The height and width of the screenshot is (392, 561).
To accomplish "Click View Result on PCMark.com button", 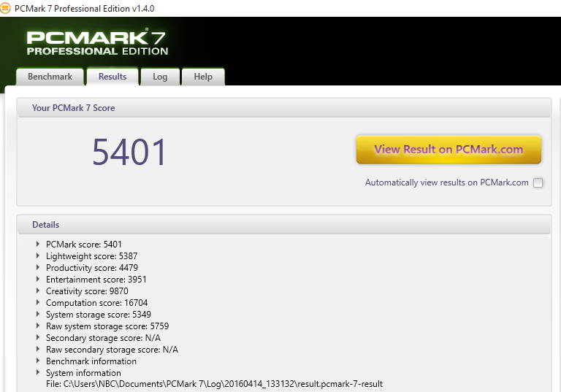I will [x=449, y=150].
